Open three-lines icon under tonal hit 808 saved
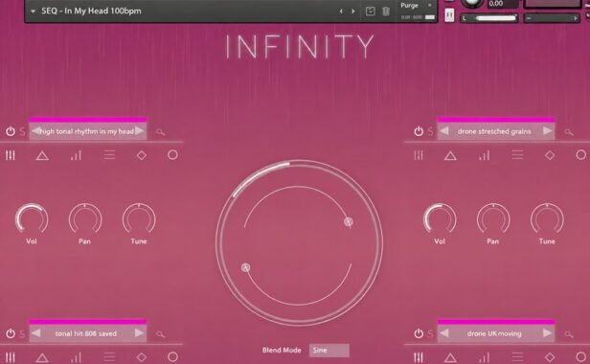Image resolution: width=590 pixels, height=364 pixels. pos(109,357)
